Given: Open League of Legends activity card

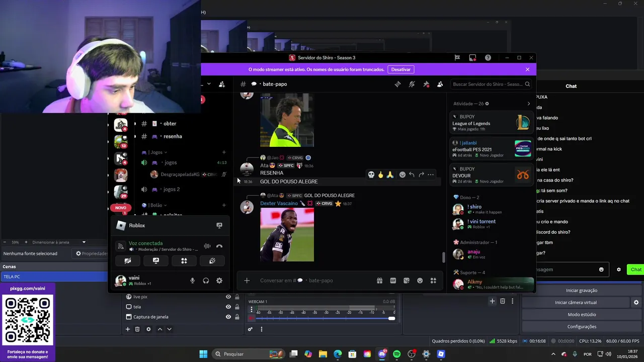Looking at the screenshot, I should (x=492, y=123).
